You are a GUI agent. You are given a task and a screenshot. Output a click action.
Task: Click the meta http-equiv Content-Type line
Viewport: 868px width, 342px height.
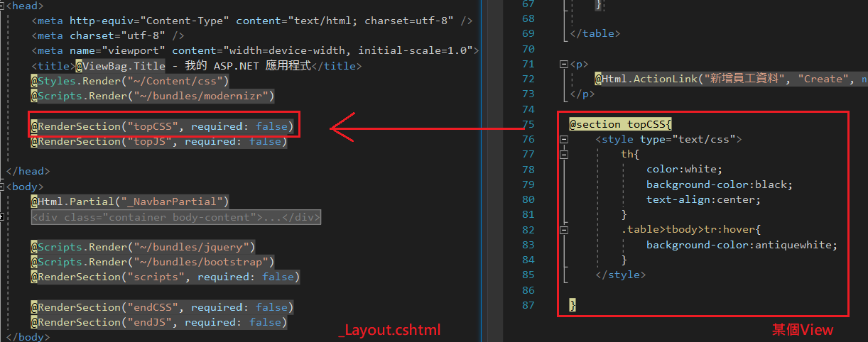pyautogui.click(x=251, y=21)
